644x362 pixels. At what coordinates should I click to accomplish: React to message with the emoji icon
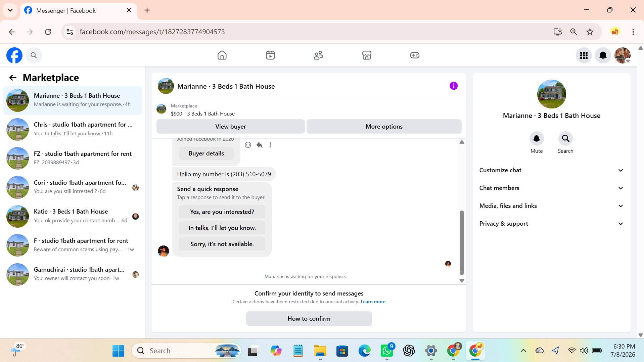pos(248,145)
